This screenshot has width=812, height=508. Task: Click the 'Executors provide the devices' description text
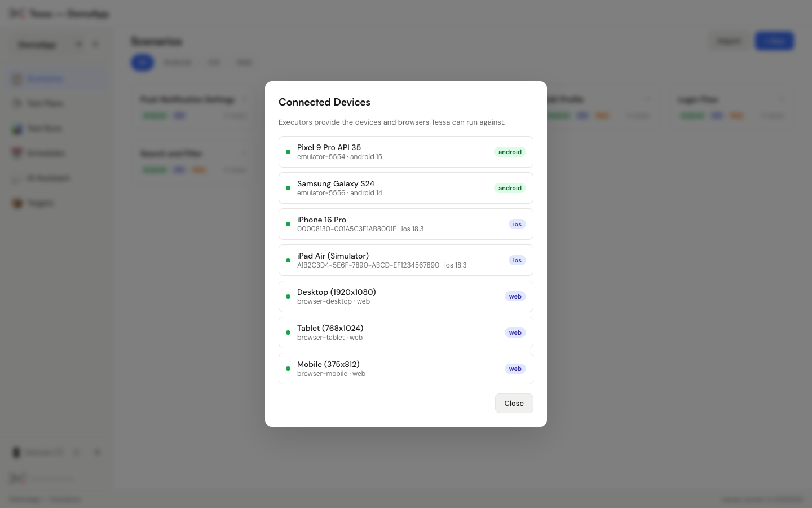(x=392, y=122)
